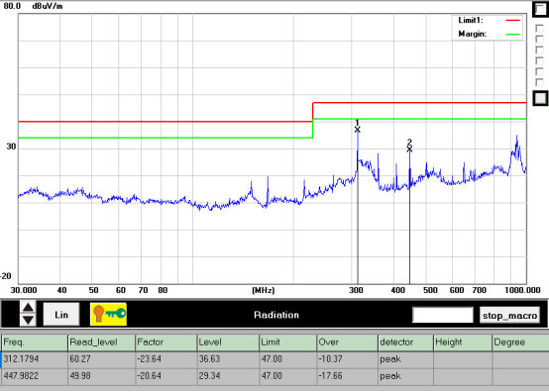The width and height of the screenshot is (549, 392).
Task: Click the 1000.000 x-axis end label
Action: pyautogui.click(x=522, y=290)
